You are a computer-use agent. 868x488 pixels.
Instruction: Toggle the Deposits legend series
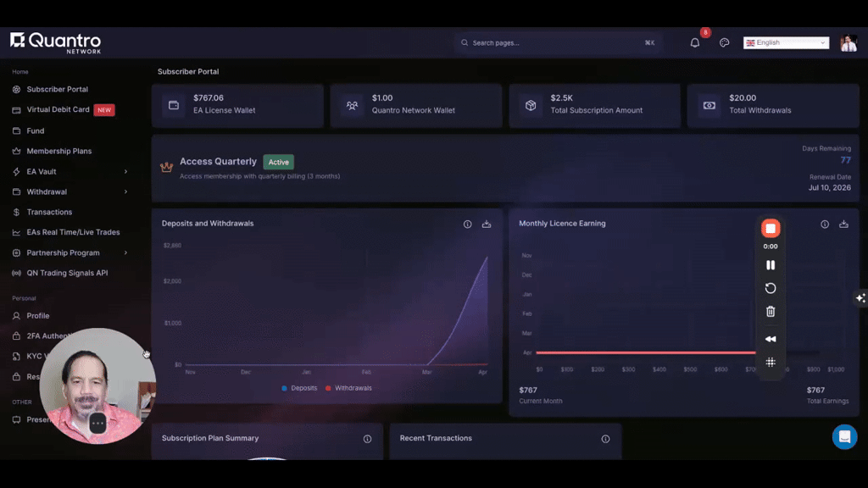(x=299, y=388)
